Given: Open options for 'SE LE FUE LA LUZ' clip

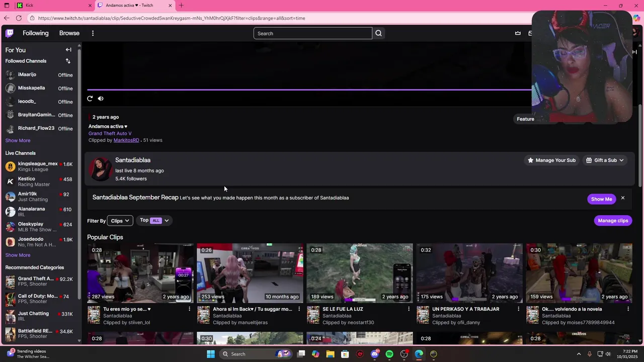Looking at the screenshot, I should coord(409,309).
